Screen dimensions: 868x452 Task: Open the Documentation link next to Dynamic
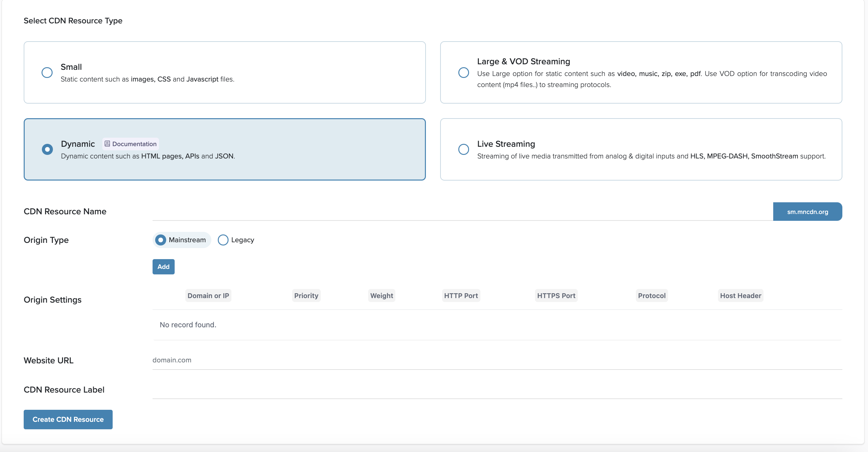[x=134, y=144]
